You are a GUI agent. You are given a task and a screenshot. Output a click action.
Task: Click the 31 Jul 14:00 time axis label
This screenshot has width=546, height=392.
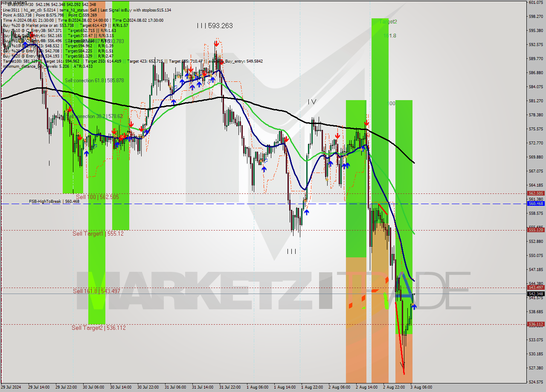click(203, 387)
